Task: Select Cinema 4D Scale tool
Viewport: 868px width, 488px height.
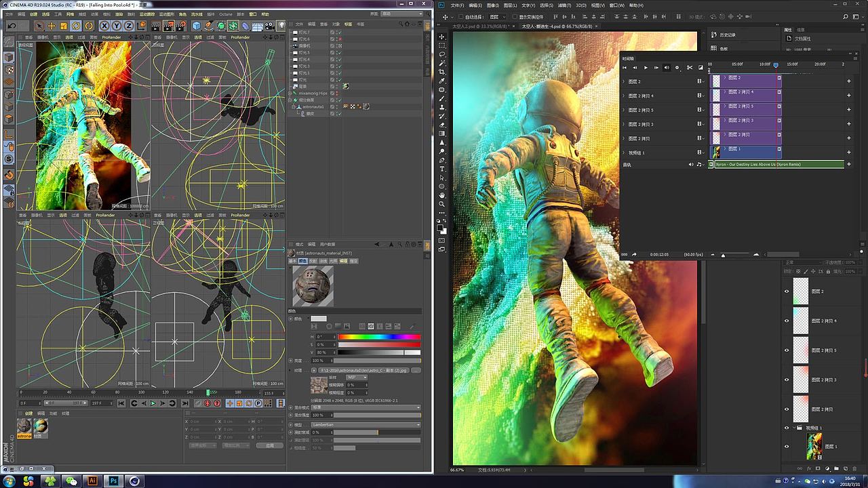Action: point(64,26)
